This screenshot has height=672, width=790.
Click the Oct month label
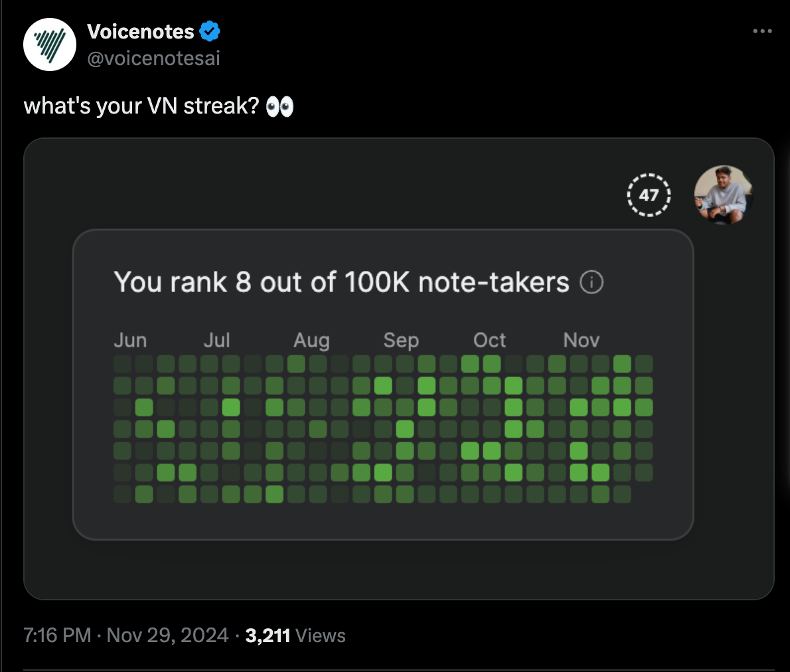(x=489, y=341)
